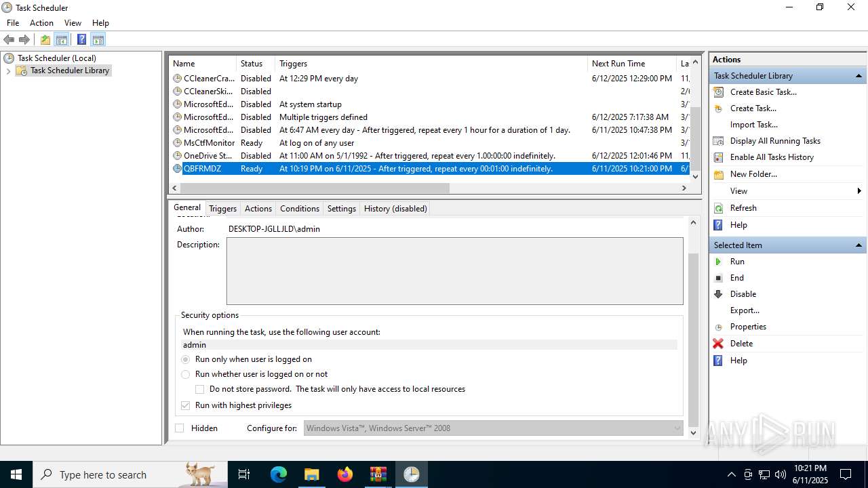Click the taskbar search box
The height and width of the screenshot is (488, 868).
tap(130, 474)
